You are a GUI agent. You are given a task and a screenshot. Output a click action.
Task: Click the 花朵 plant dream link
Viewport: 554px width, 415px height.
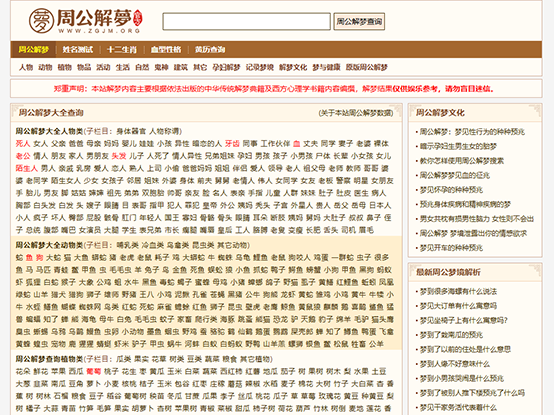23,372
